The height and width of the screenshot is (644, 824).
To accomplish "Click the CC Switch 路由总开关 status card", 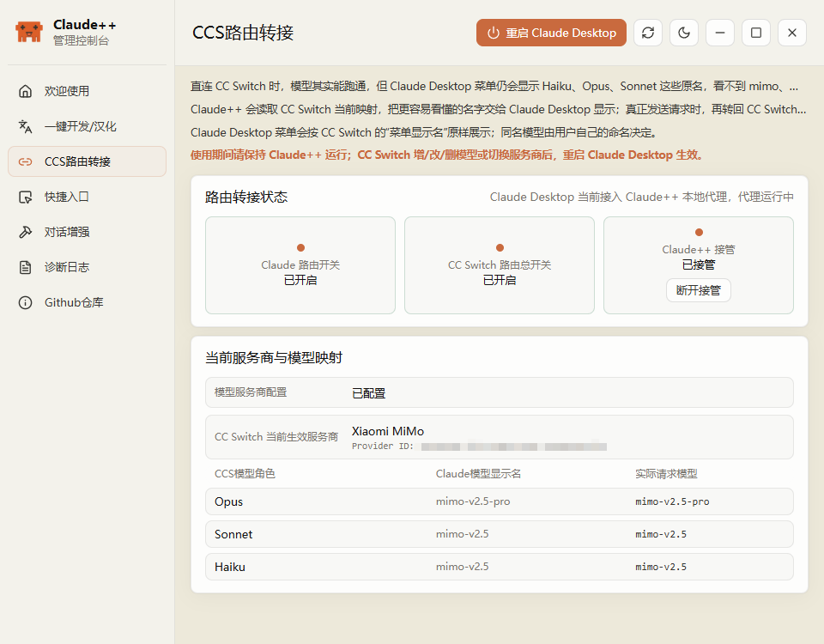I will tap(500, 265).
